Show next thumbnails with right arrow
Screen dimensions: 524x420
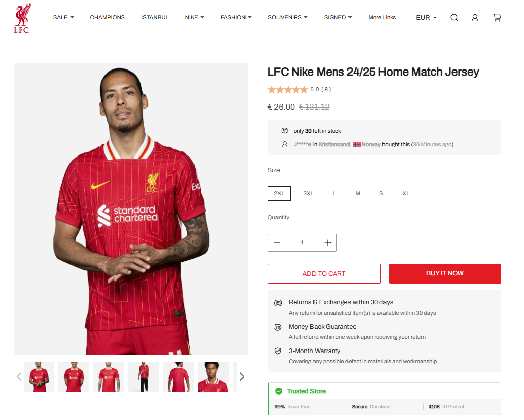242,376
